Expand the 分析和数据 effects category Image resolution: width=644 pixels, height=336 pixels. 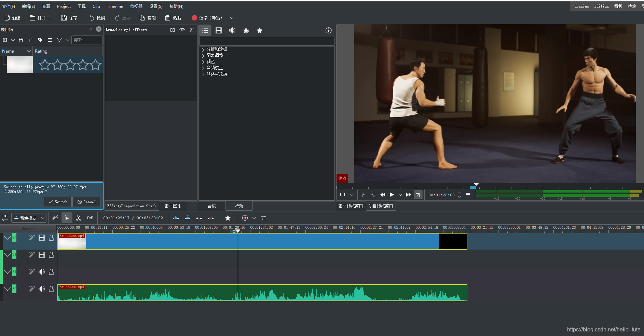pyautogui.click(x=203, y=50)
